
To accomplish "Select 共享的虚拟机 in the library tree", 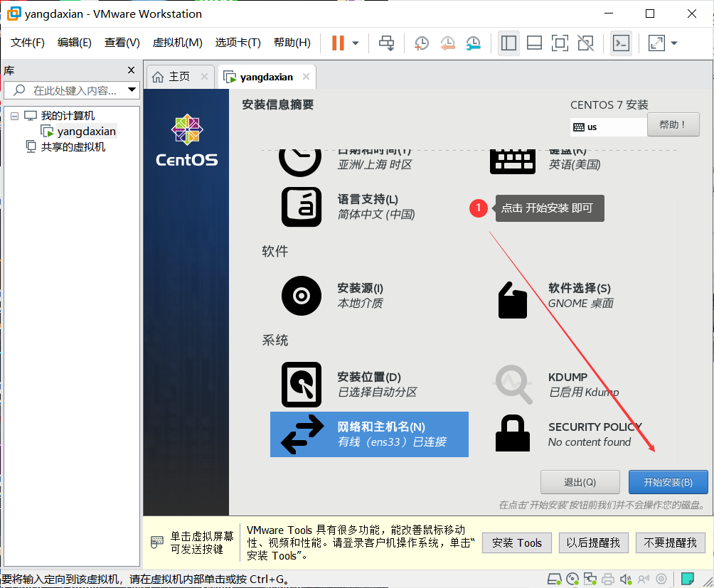I will point(73,147).
